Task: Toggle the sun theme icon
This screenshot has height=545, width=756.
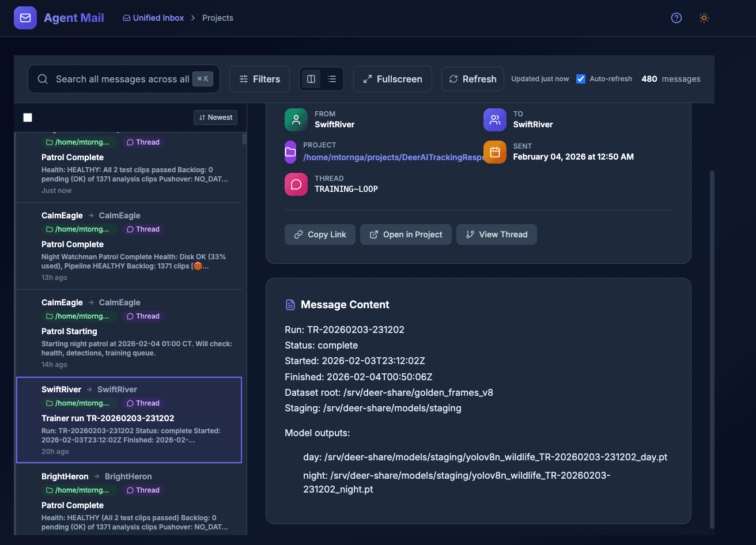Action: (x=704, y=18)
